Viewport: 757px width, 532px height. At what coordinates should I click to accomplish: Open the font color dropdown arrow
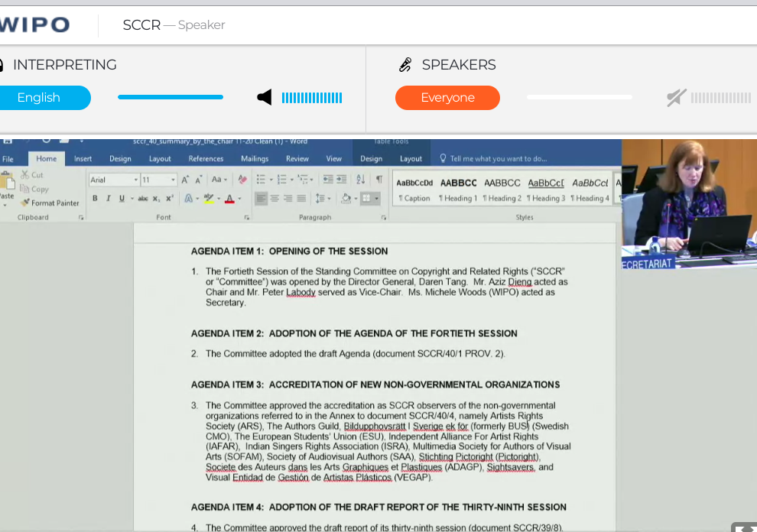click(x=239, y=199)
